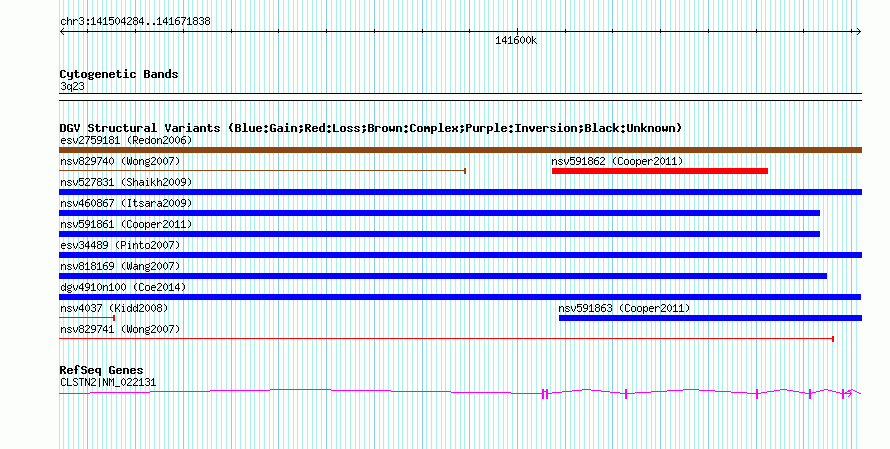The width and height of the screenshot is (890, 449).
Task: Click the left arrowhead of the ruler
Action: click(62, 32)
